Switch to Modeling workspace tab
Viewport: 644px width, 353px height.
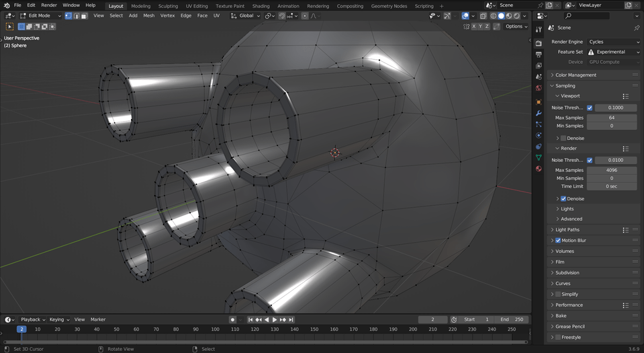[141, 6]
